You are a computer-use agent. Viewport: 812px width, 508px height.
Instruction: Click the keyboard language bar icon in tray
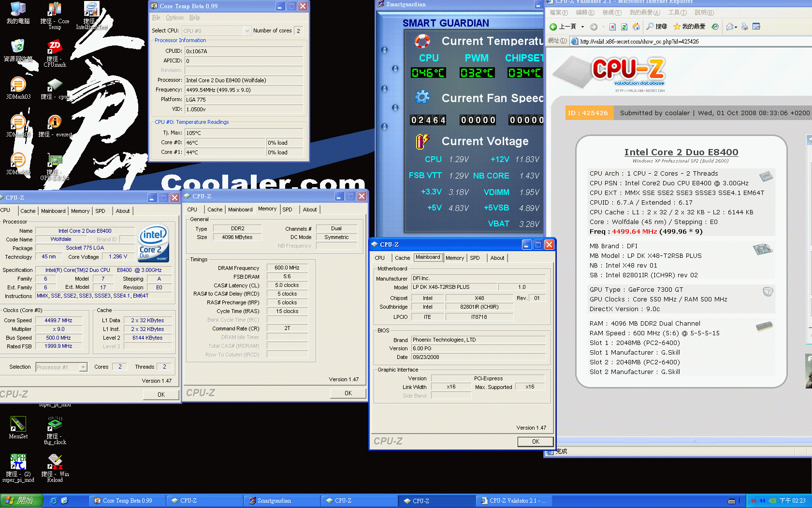[732, 501]
